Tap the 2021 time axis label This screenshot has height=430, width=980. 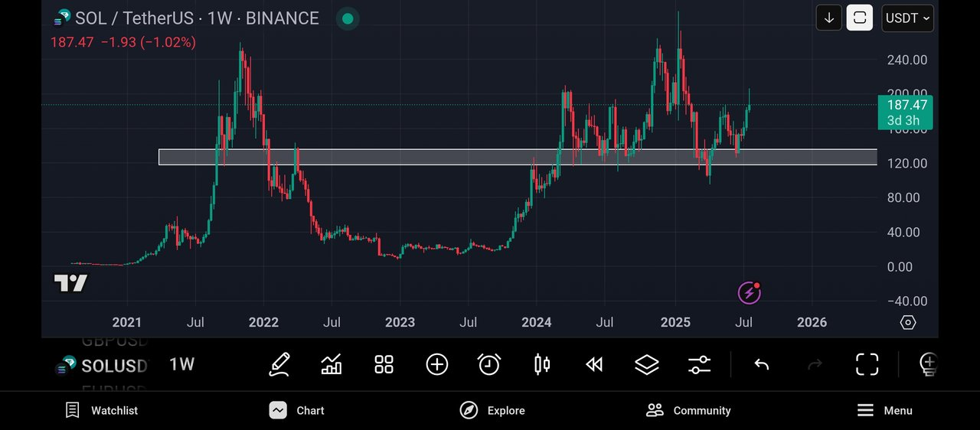[127, 322]
